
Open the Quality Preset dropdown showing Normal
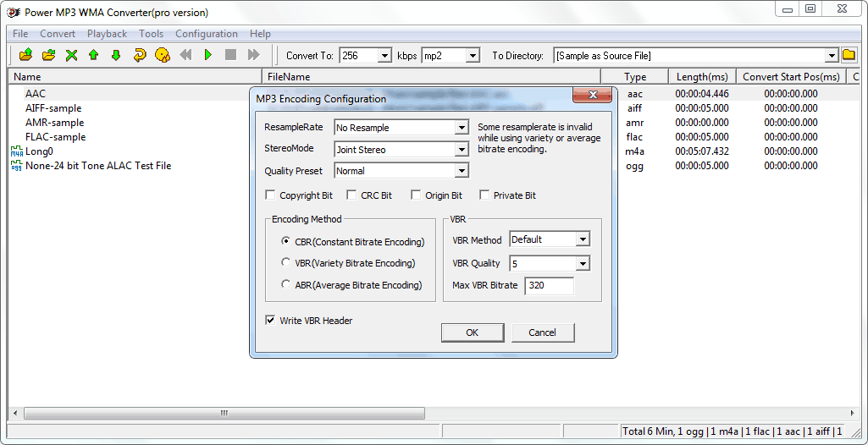click(x=462, y=171)
